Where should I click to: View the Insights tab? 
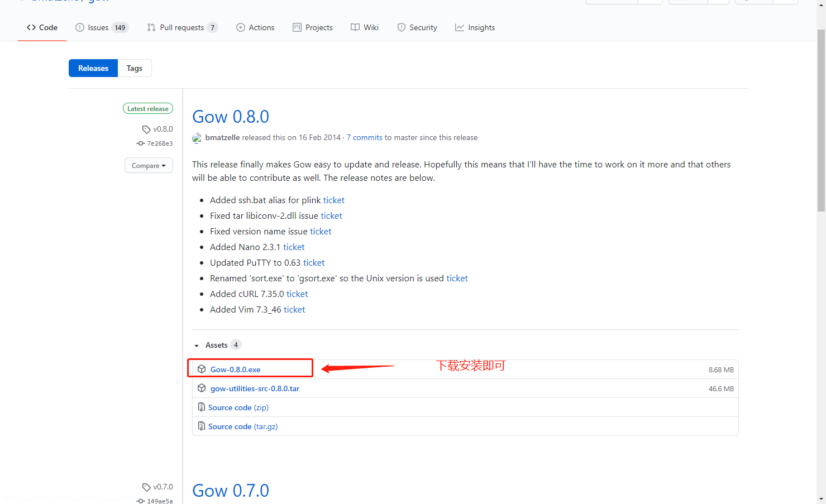pos(475,27)
